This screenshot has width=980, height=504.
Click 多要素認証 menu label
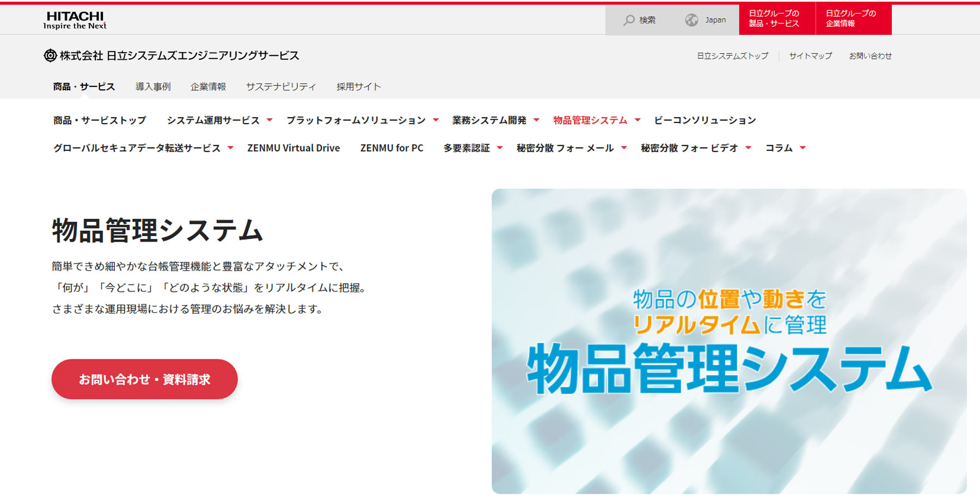click(467, 148)
